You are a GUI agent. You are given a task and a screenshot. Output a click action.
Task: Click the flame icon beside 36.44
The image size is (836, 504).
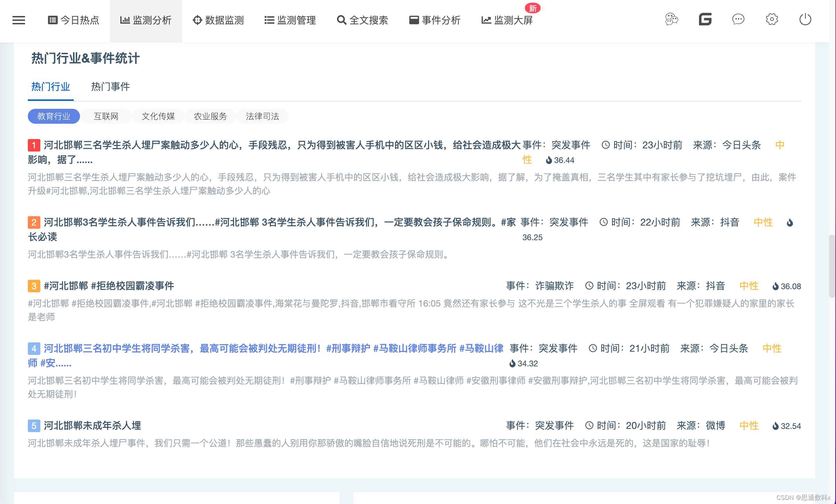[549, 160]
